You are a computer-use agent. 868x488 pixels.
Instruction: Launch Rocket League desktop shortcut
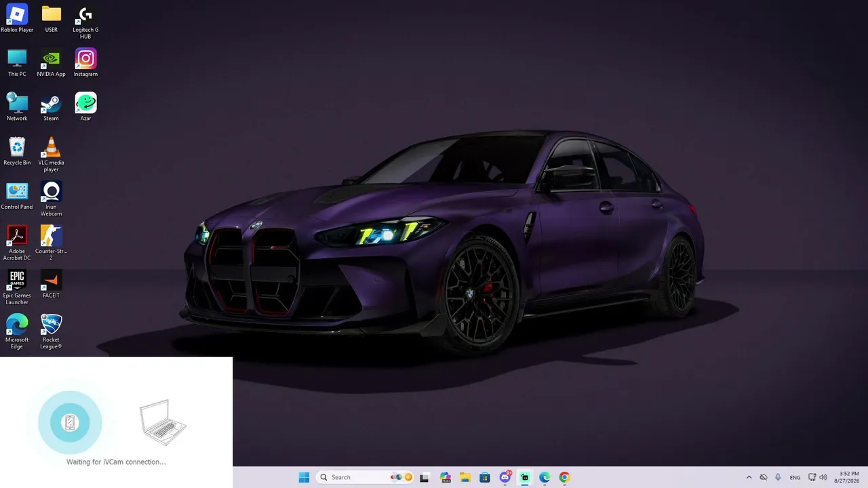click(x=51, y=331)
